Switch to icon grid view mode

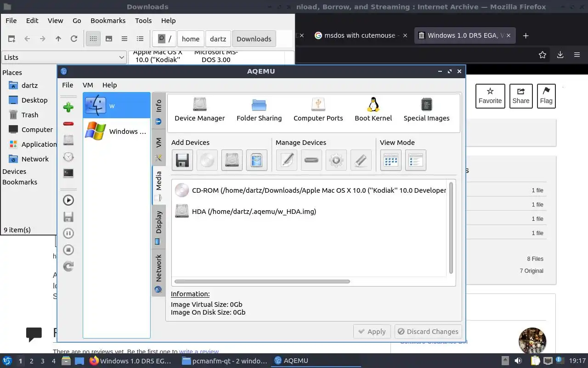point(391,160)
